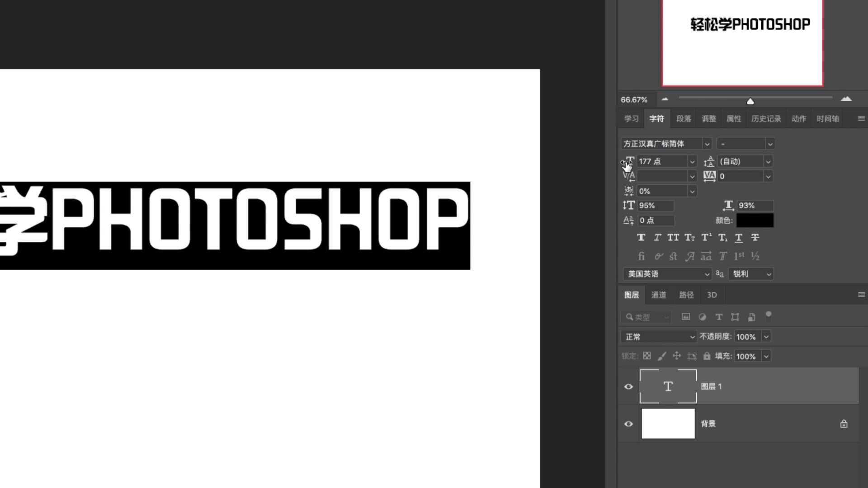Viewport: 868px width, 488px height.
Task: Lock transparent pixels in layer
Action: point(647,356)
